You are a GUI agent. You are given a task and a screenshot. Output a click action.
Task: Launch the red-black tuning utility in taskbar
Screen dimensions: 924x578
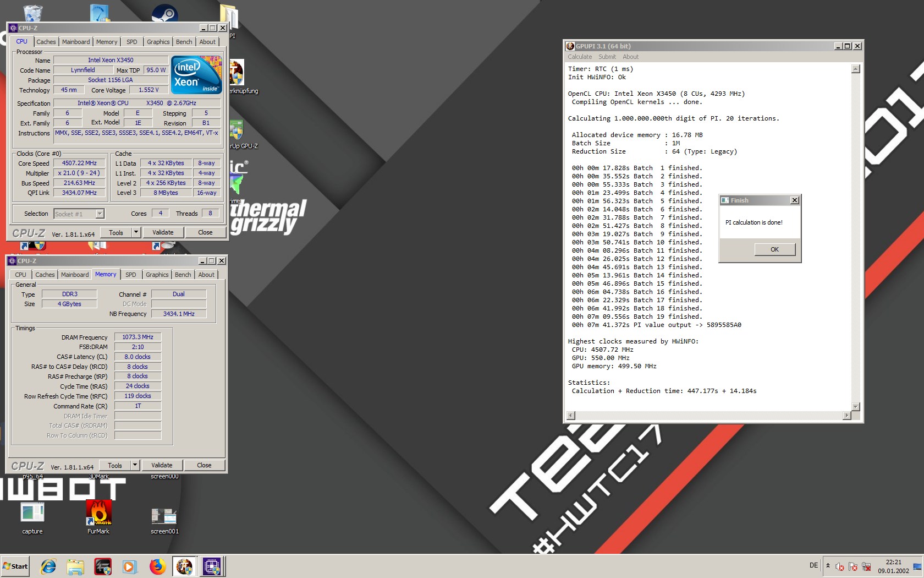pyautogui.click(x=103, y=566)
